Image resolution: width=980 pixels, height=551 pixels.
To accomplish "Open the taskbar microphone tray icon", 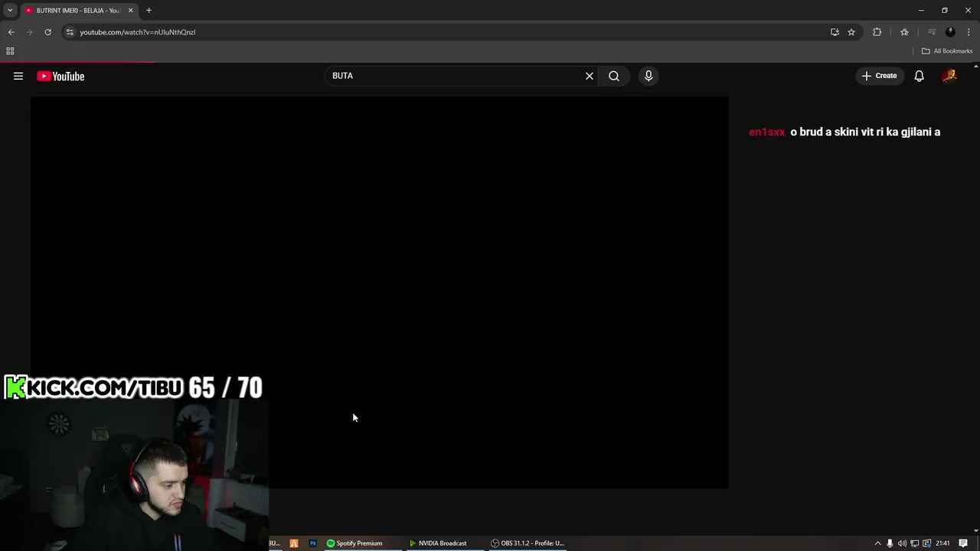I will [890, 543].
